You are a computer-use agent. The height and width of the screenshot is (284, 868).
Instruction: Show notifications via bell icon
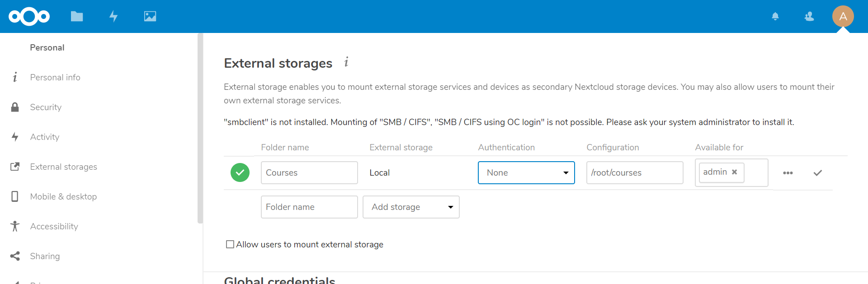775,17
